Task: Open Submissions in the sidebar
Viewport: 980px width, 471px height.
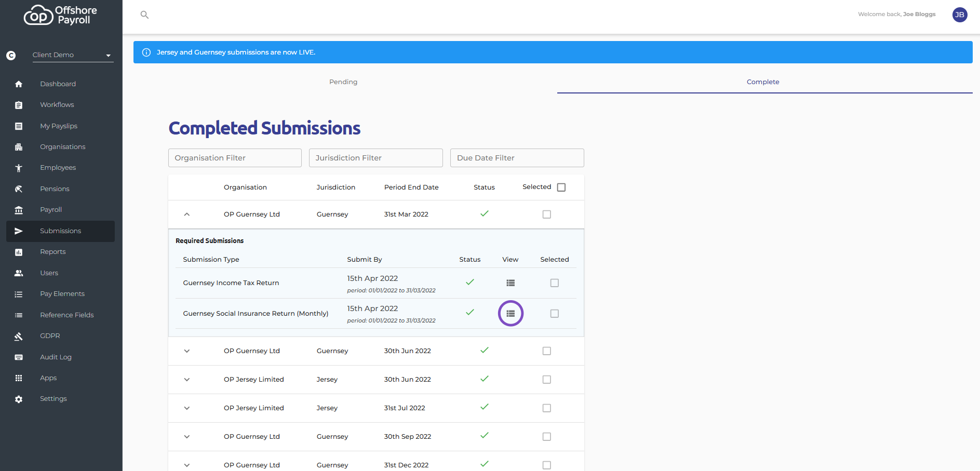Action: click(x=60, y=231)
